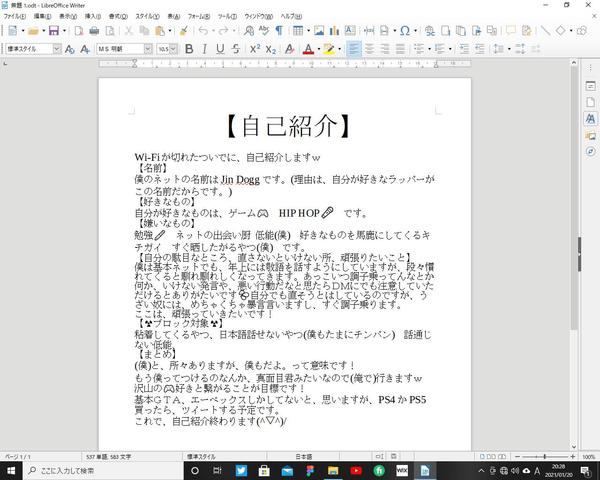This screenshot has width=600, height=480.
Task: Expand font color dropdown arrow
Action: tap(318, 49)
